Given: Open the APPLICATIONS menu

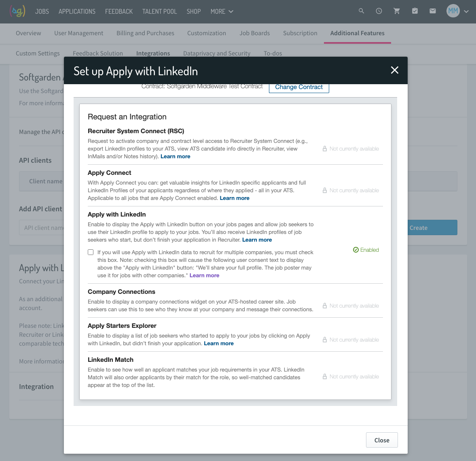Looking at the screenshot, I should click(77, 12).
